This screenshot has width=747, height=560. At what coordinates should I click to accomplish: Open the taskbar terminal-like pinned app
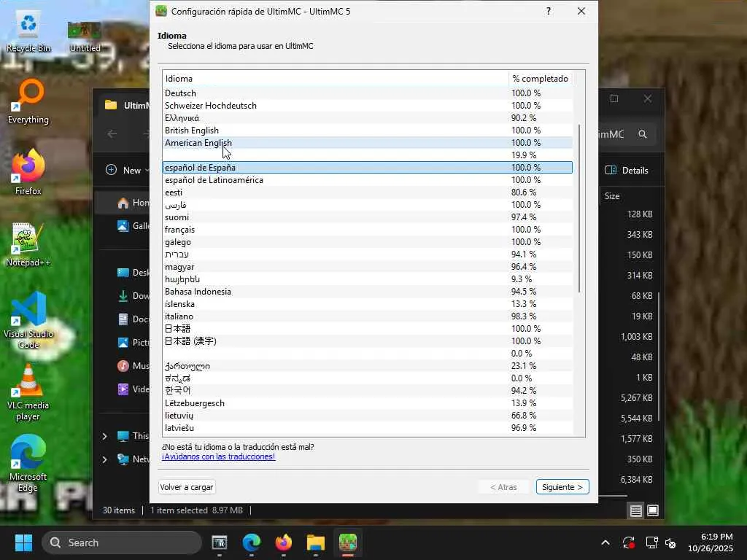[x=219, y=542]
